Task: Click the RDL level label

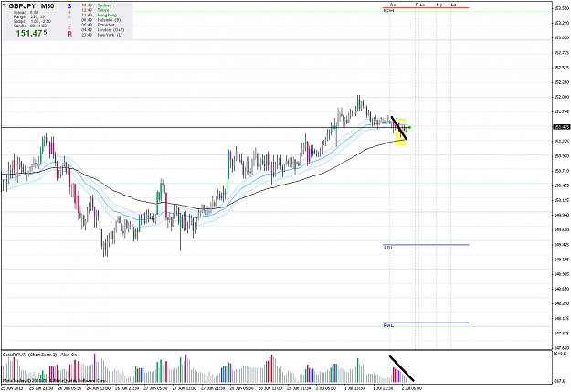Action: click(388, 248)
